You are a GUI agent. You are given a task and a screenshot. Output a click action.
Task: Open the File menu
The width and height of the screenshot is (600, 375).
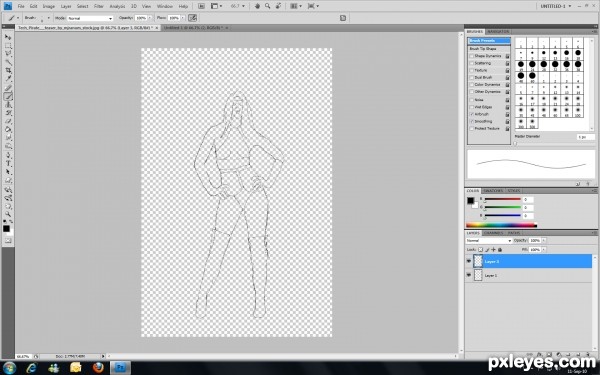pos(21,7)
